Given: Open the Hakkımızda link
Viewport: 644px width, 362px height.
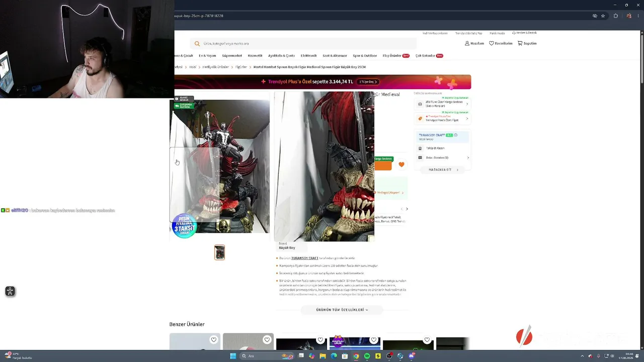Looking at the screenshot, I should [x=497, y=33].
